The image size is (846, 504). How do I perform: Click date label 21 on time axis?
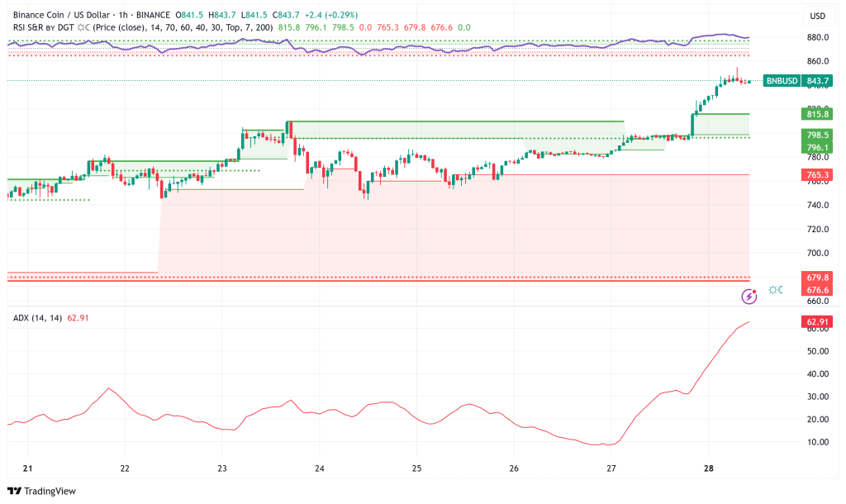(x=27, y=468)
